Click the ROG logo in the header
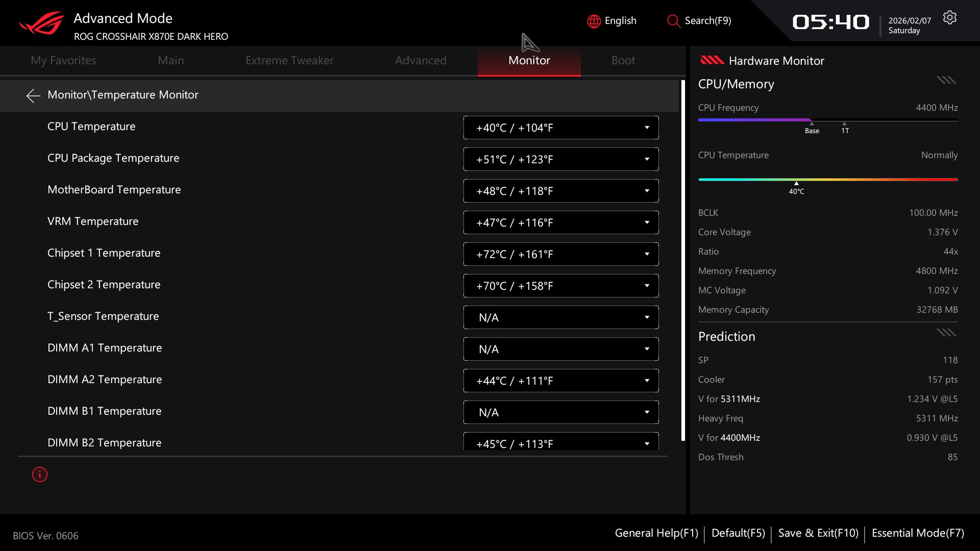 (x=42, y=23)
